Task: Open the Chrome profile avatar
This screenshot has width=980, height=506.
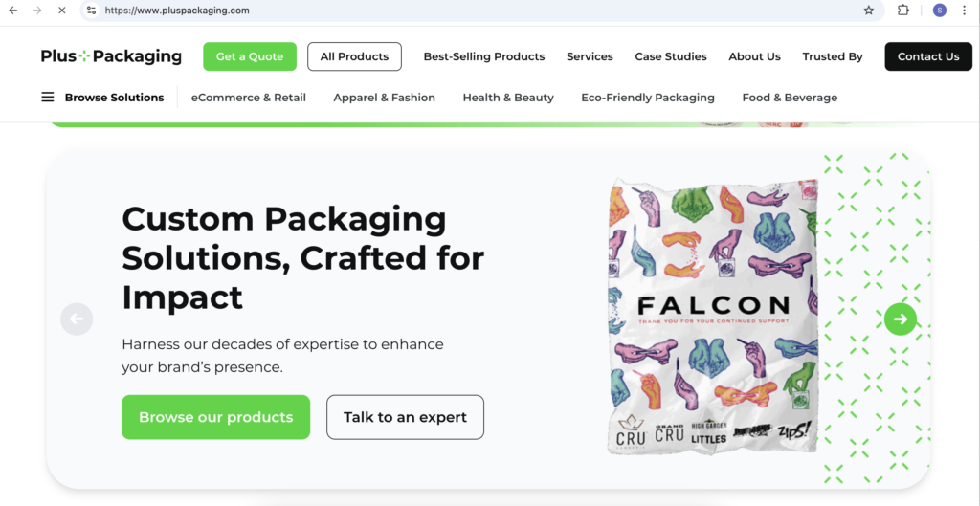Action: [939, 11]
